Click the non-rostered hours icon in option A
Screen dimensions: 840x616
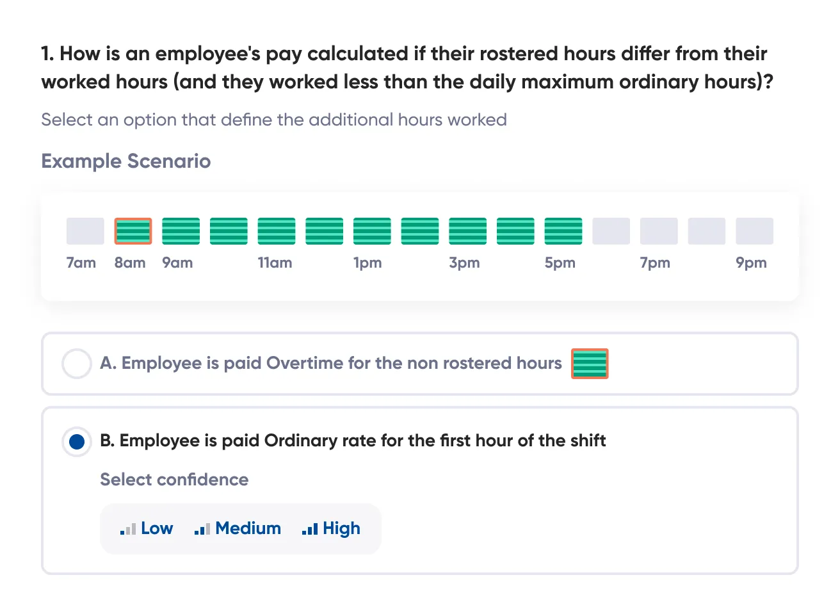point(590,364)
